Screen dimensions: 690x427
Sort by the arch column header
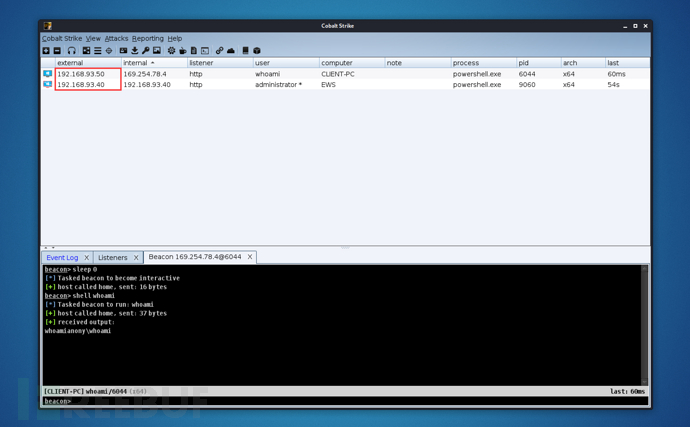pyautogui.click(x=583, y=63)
